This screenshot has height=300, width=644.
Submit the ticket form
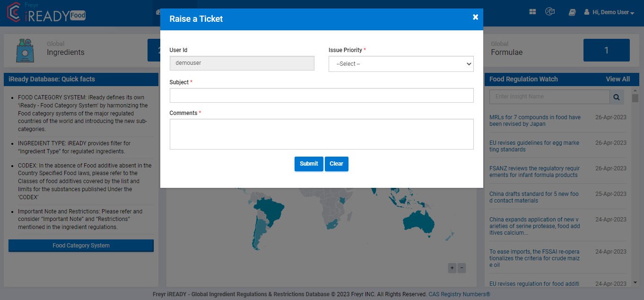click(308, 164)
